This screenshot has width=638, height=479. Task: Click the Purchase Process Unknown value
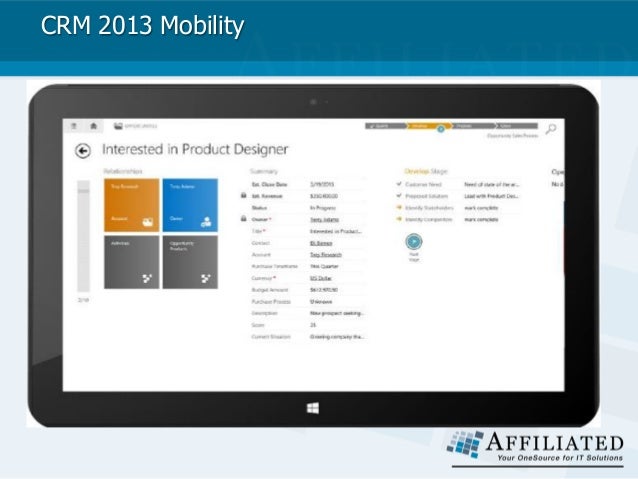pyautogui.click(x=321, y=302)
